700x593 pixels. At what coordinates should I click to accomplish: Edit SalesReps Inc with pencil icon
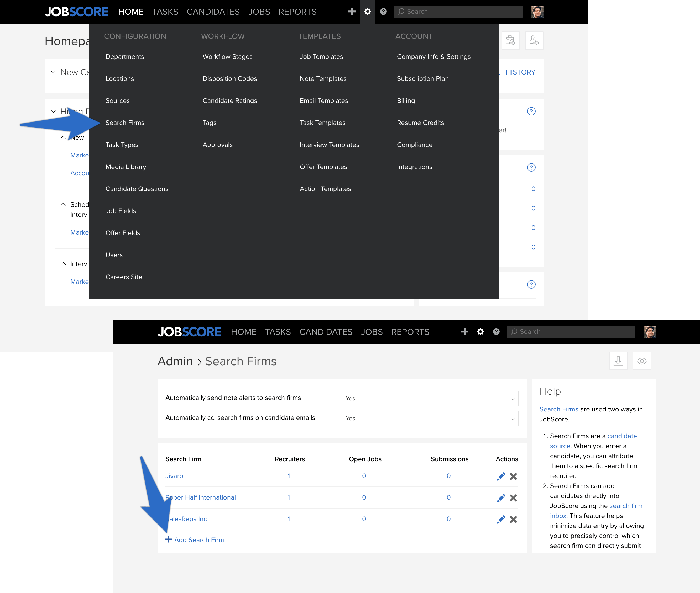click(501, 519)
